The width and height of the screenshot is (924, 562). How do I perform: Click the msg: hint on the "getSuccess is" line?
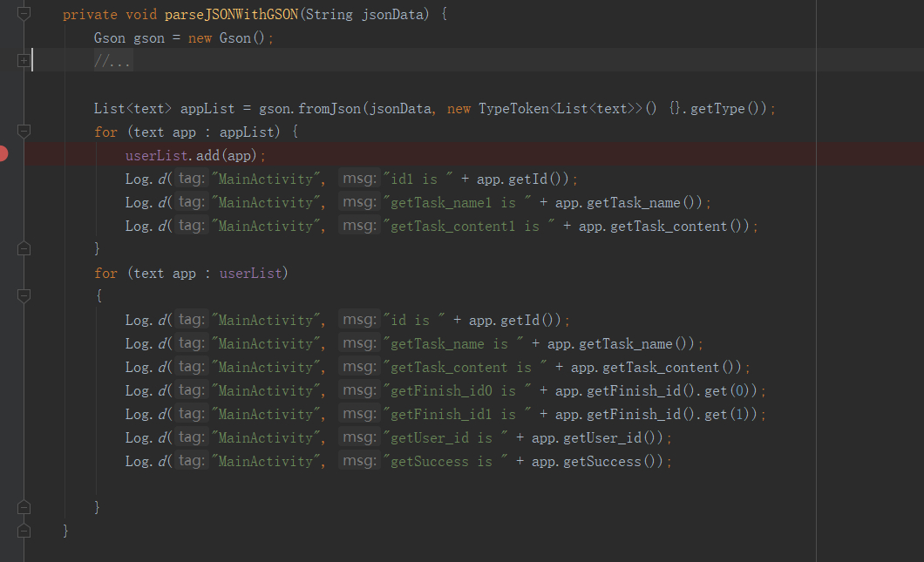(359, 461)
